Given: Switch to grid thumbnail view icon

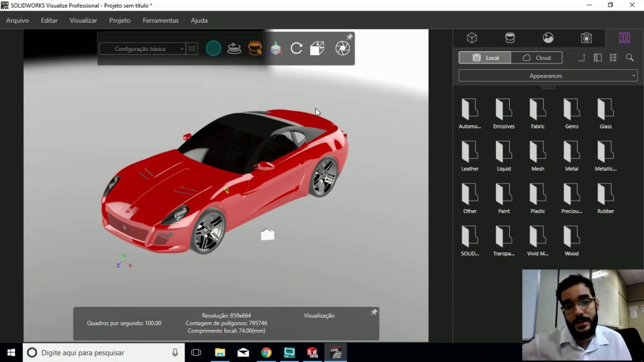Looking at the screenshot, I should 613,58.
